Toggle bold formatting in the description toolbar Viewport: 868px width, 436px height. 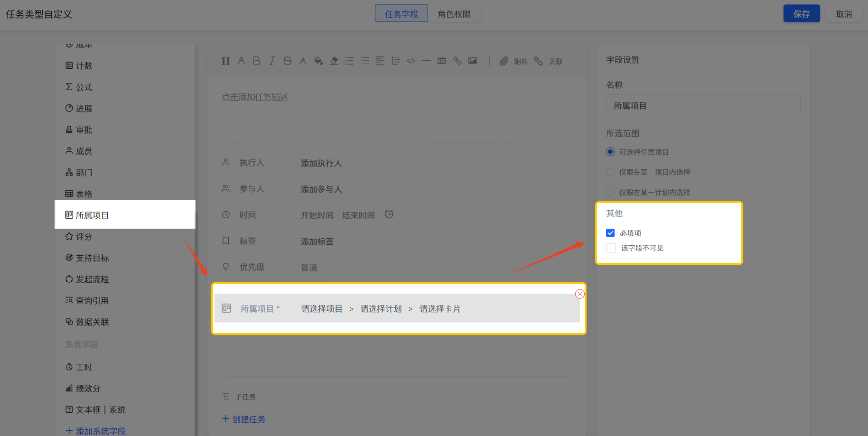point(256,61)
